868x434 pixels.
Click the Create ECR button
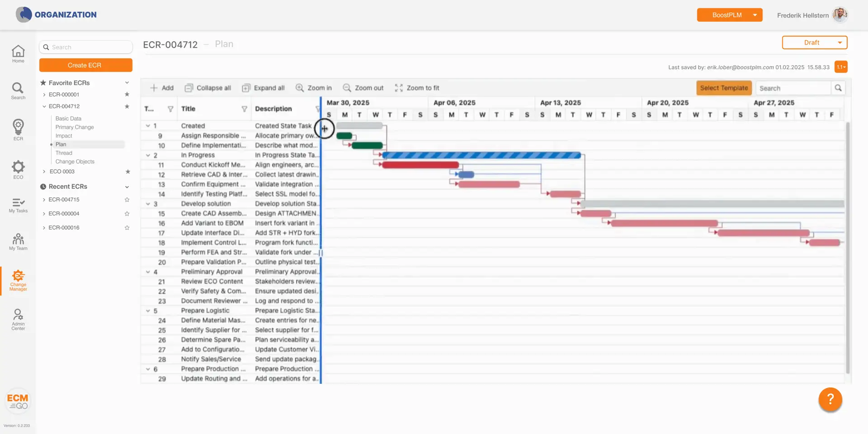click(x=85, y=65)
